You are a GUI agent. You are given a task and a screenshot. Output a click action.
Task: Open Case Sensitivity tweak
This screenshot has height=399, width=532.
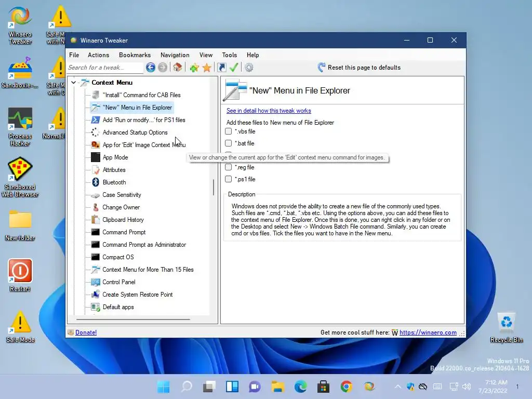122,195
